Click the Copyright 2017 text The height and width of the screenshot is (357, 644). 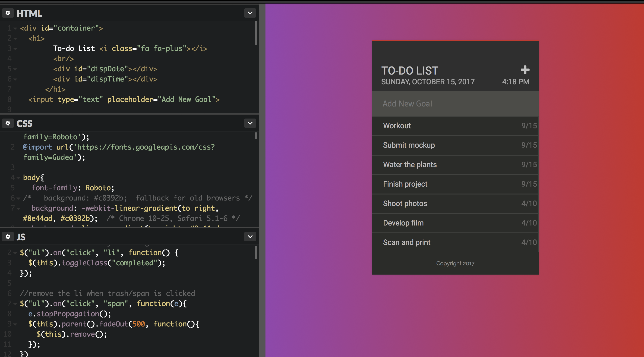(455, 263)
